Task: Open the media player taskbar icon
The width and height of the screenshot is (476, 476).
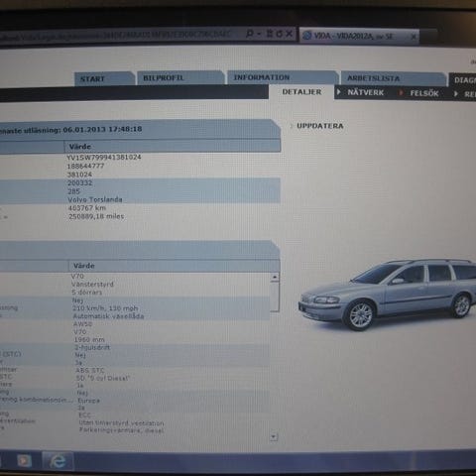Action: pos(24,460)
